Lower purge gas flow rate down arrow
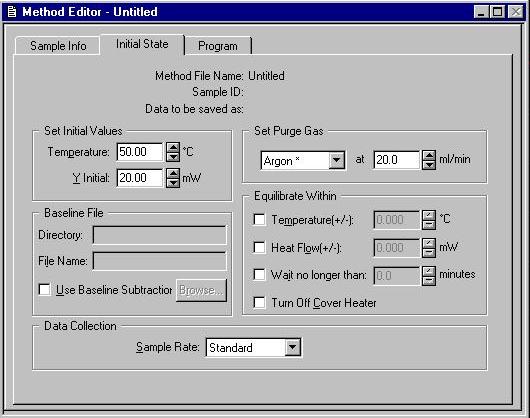This screenshot has height=418, width=530. click(429, 165)
